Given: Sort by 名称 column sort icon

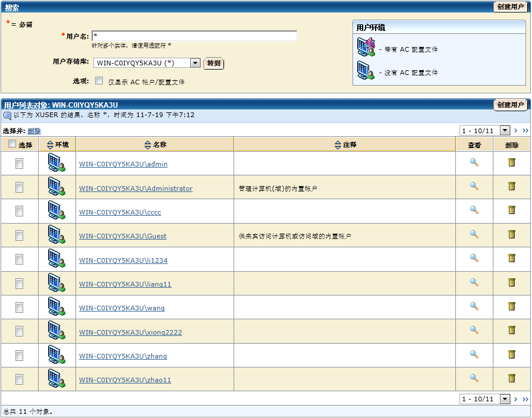Looking at the screenshot, I should click(x=148, y=144).
